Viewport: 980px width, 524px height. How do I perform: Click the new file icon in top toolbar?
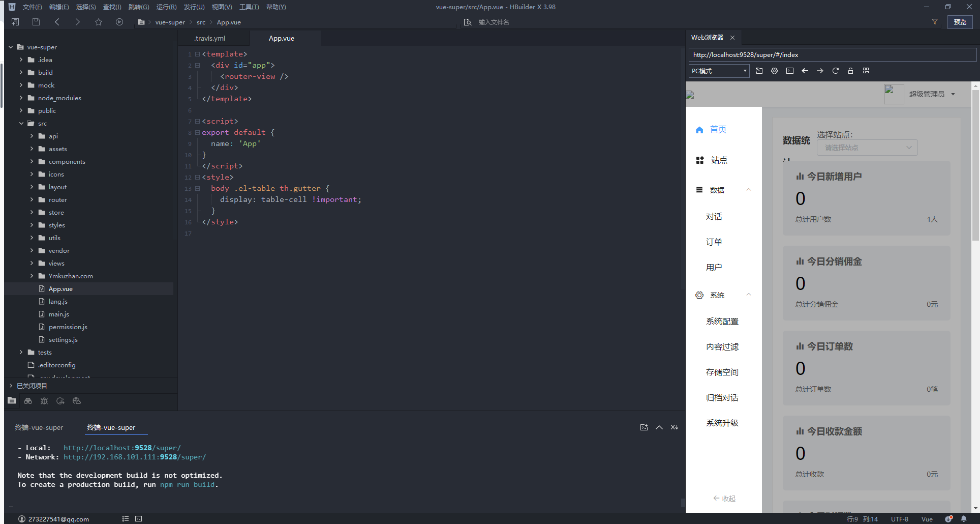click(15, 22)
